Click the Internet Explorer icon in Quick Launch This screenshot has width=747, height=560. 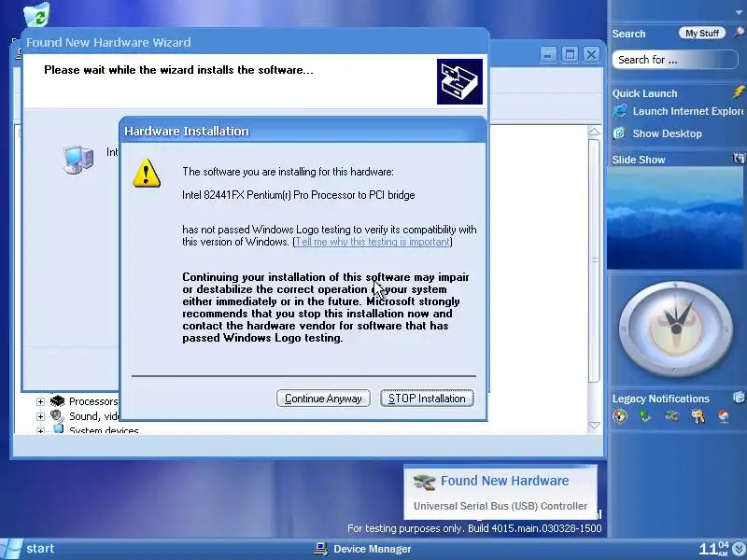[620, 111]
